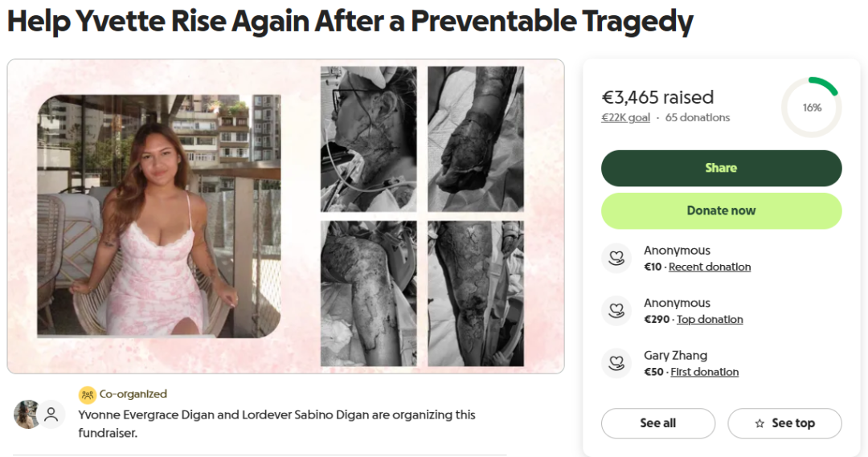Click the organizer profile photo avatar

pos(26,414)
